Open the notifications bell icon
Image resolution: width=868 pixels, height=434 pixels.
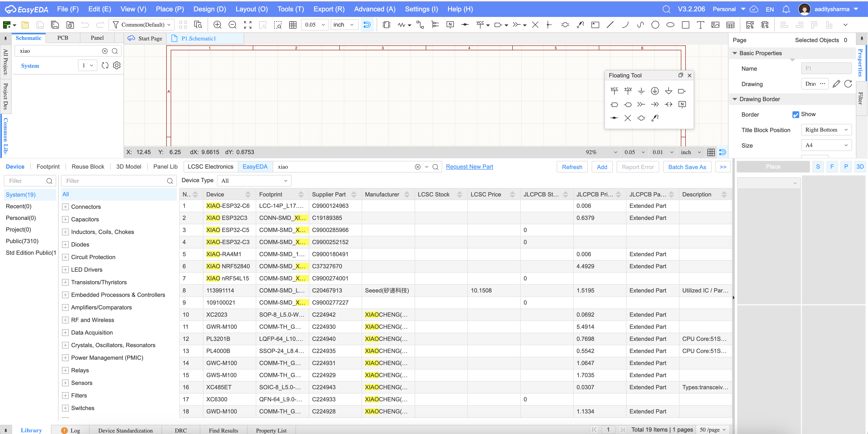pyautogui.click(x=786, y=9)
